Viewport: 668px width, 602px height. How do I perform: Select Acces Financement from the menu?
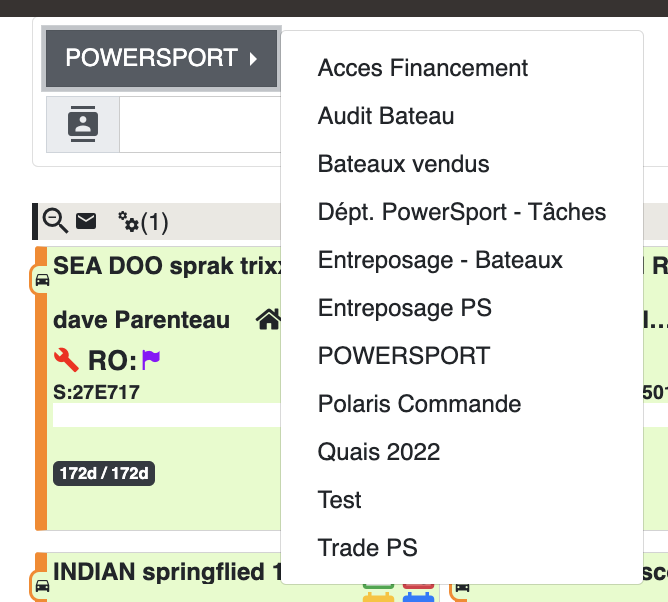click(x=423, y=68)
